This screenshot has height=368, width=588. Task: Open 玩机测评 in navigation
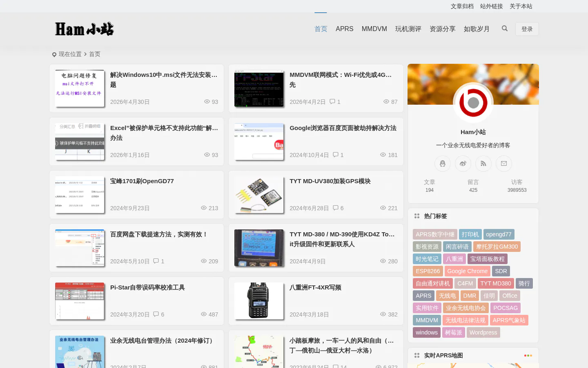point(408,29)
